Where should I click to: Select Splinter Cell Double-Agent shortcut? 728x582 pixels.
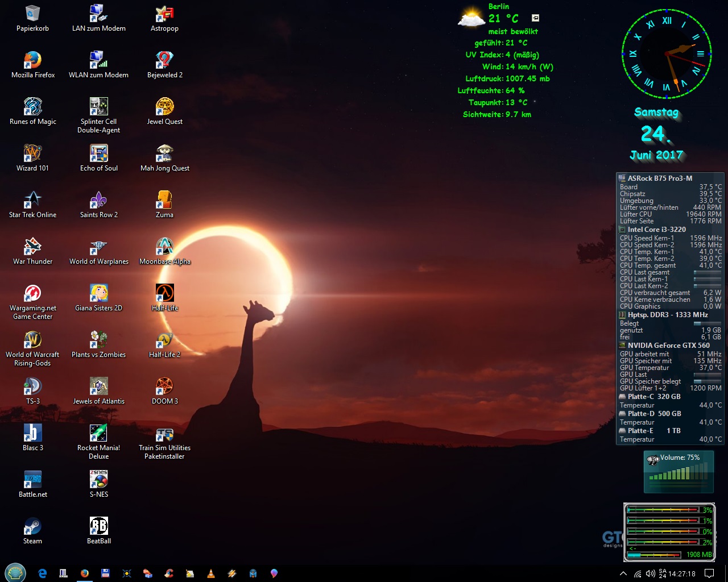tap(99, 116)
